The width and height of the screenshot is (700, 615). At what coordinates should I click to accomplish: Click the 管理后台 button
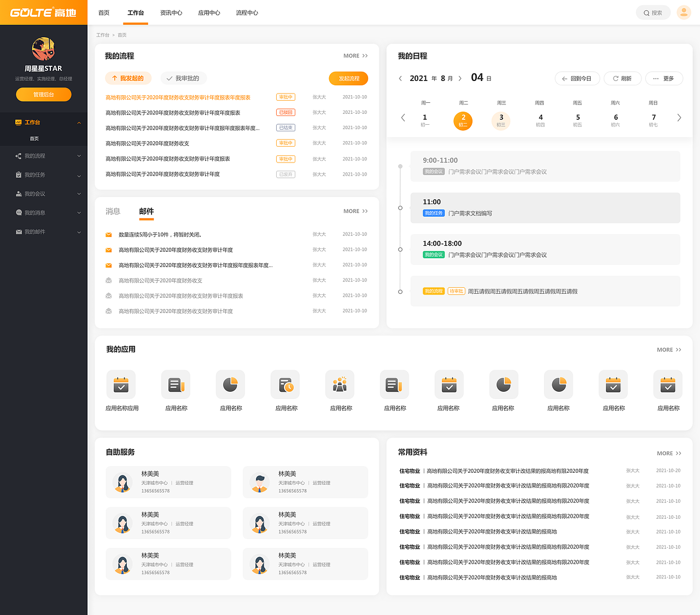44,95
